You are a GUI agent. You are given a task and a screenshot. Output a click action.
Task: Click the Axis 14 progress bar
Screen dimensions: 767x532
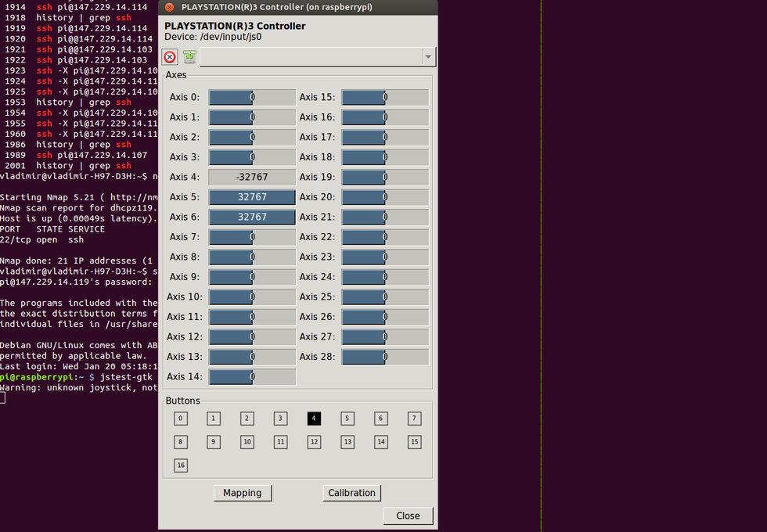tap(252, 377)
